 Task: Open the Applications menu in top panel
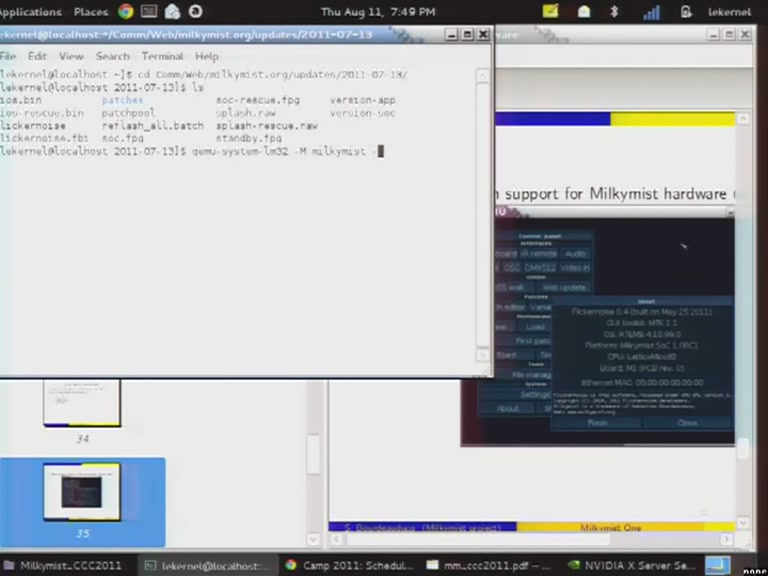30,12
